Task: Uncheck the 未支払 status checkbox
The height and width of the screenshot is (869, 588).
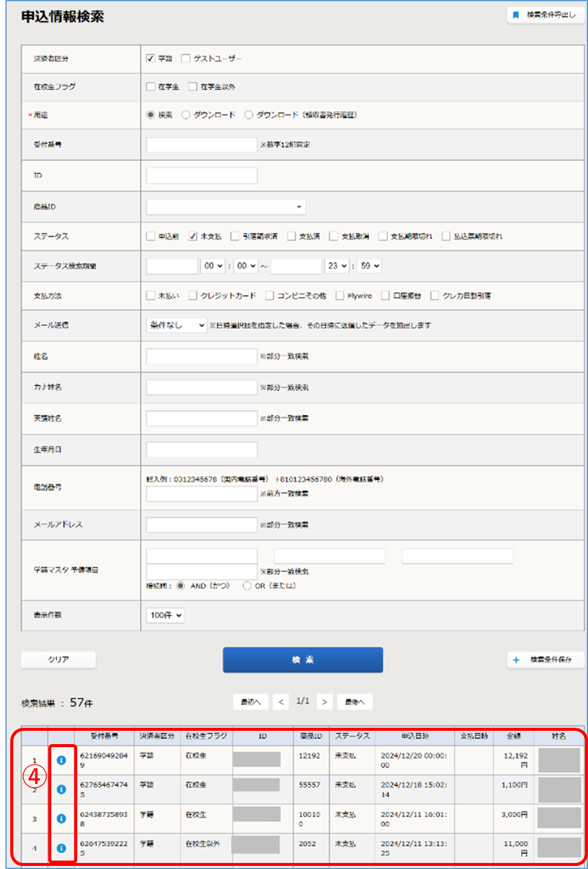Action: tap(193, 237)
